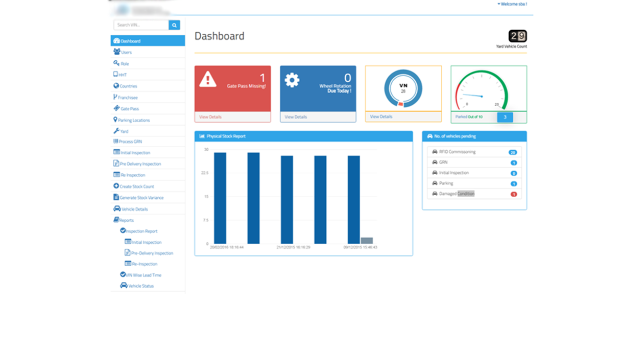The height and width of the screenshot is (348, 644).
Task: Click car icon beside RFID Commissioning
Action: (x=435, y=152)
